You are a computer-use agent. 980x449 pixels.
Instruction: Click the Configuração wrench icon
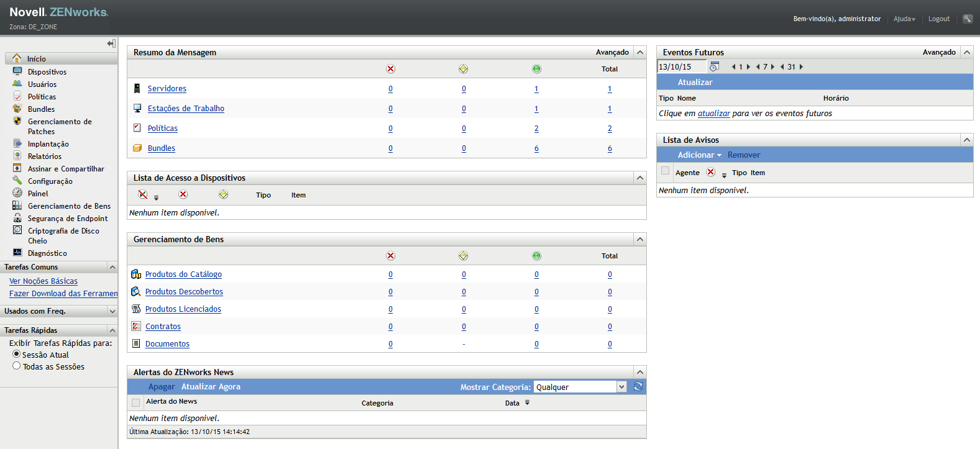17,181
